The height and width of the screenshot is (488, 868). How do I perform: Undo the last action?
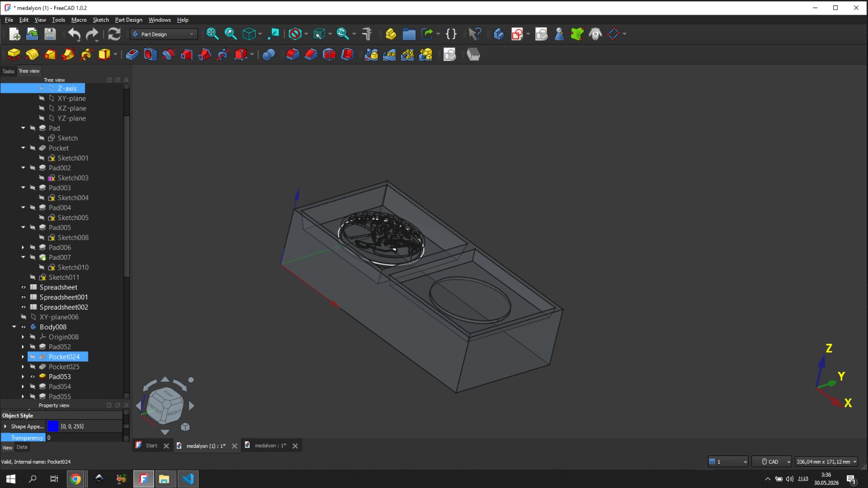click(74, 34)
